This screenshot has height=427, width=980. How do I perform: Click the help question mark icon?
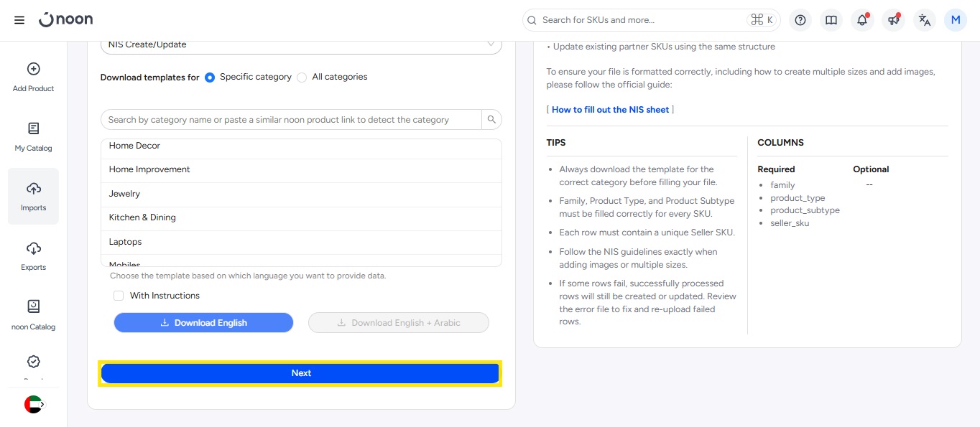click(800, 20)
